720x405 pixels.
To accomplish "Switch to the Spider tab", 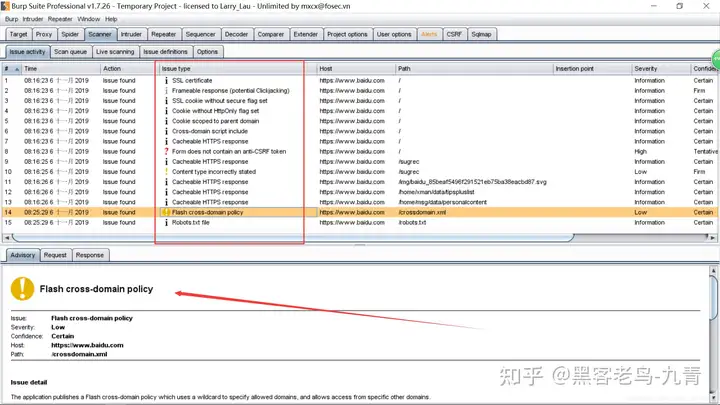I will 70,34.
